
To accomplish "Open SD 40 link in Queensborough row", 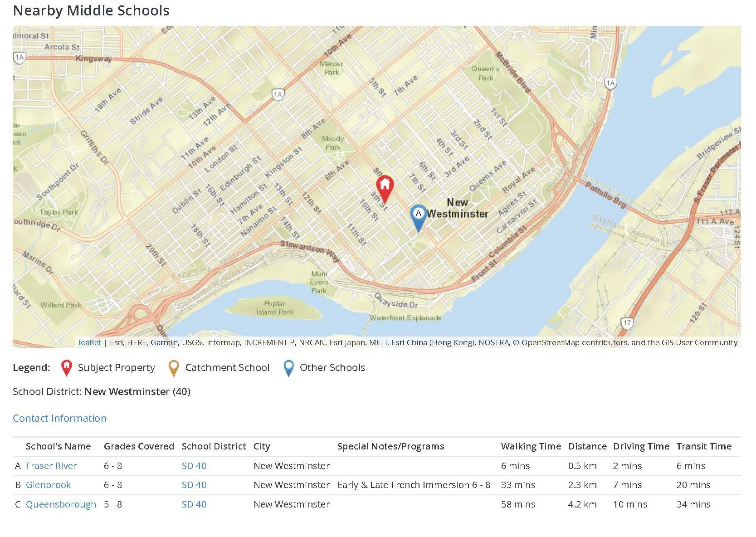I will 194,504.
